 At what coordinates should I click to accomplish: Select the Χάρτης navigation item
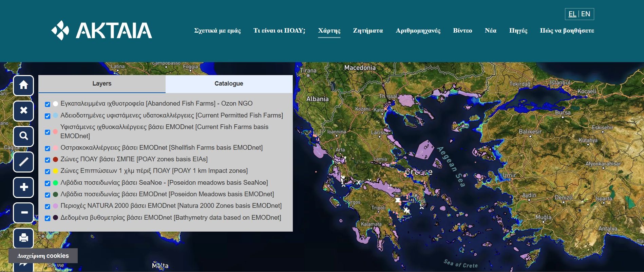pos(329,31)
